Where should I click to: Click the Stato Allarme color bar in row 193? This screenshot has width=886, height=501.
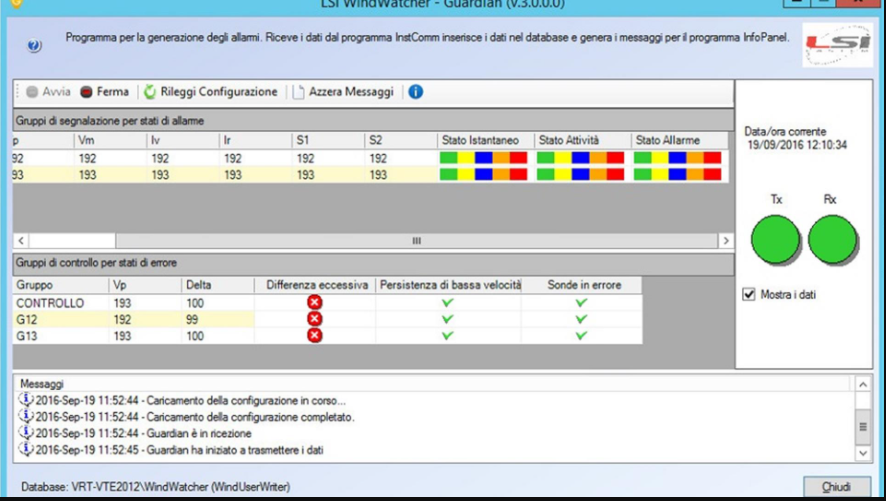tap(677, 175)
